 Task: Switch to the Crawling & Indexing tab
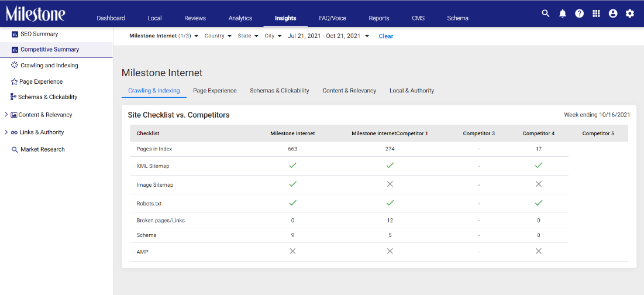point(154,90)
